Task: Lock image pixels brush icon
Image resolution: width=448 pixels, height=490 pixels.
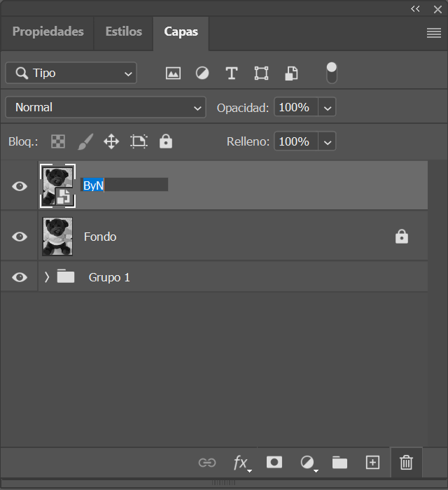Action: click(x=85, y=141)
